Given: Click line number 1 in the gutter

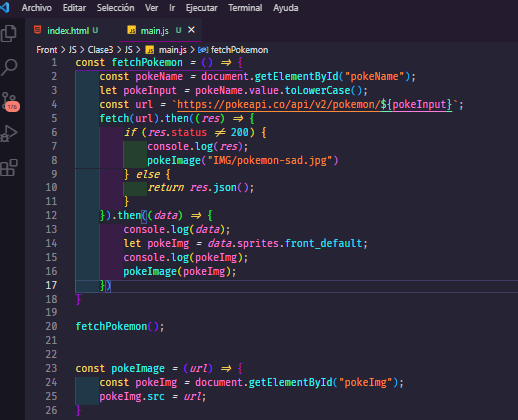Looking at the screenshot, I should pos(54,62).
